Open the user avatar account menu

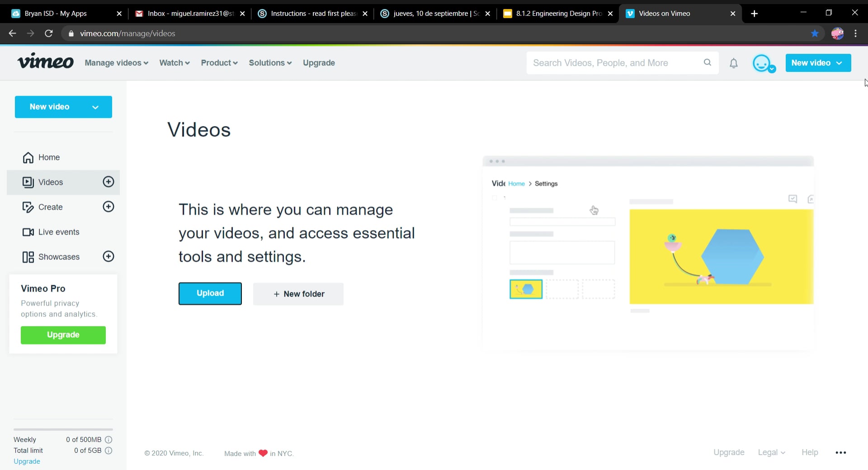[x=764, y=63]
